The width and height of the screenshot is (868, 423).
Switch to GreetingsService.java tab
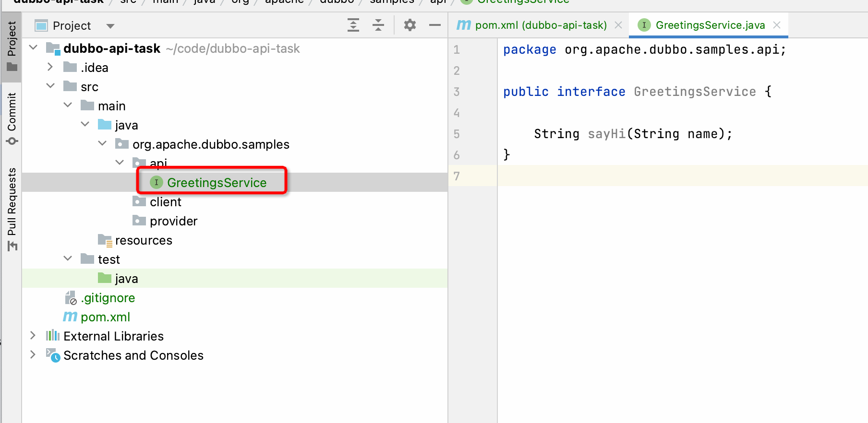coord(710,25)
